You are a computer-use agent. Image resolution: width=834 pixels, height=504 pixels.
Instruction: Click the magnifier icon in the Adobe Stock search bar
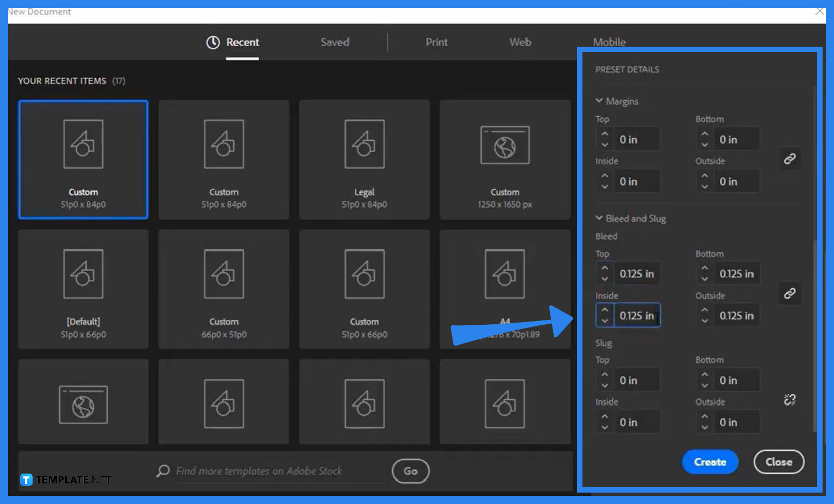pos(162,471)
